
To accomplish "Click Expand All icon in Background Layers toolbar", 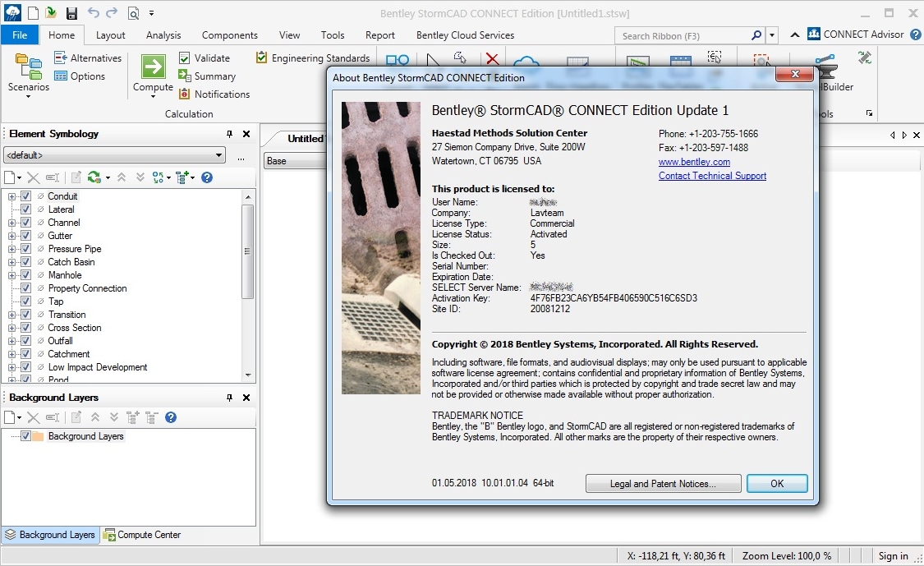I will coord(133,417).
